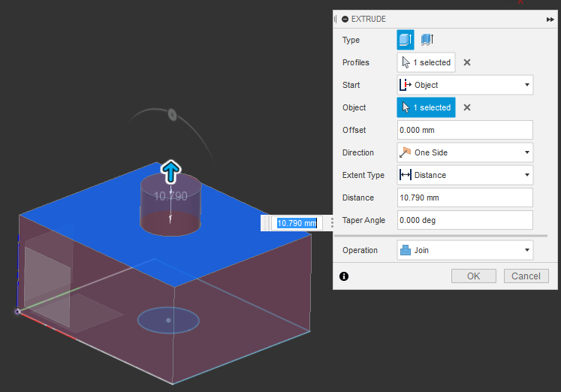
Task: Collapse the EXTRUDE dialog with minus icon
Action: pos(345,20)
